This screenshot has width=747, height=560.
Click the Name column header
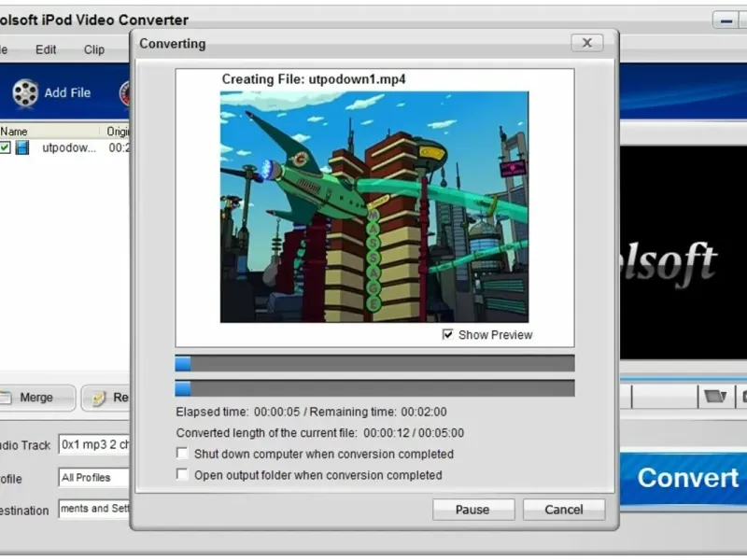tap(49, 131)
